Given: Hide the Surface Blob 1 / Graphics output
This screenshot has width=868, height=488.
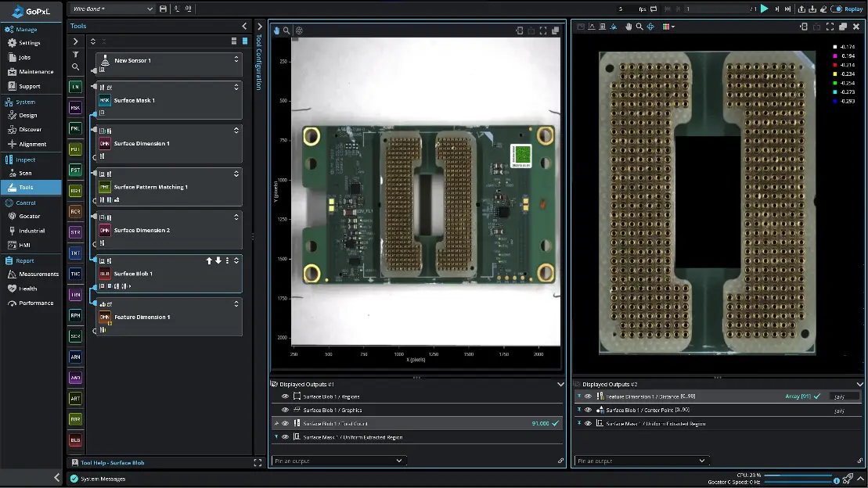Looking at the screenshot, I should point(285,410).
